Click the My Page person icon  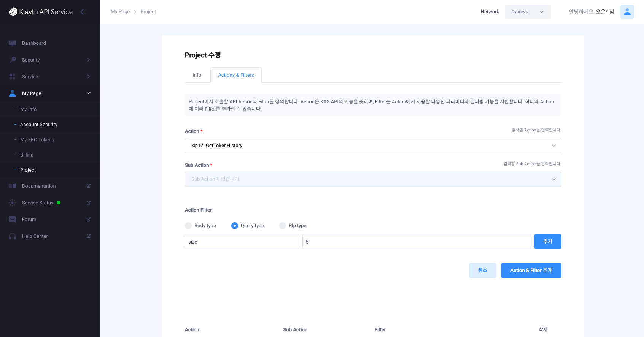(13, 93)
